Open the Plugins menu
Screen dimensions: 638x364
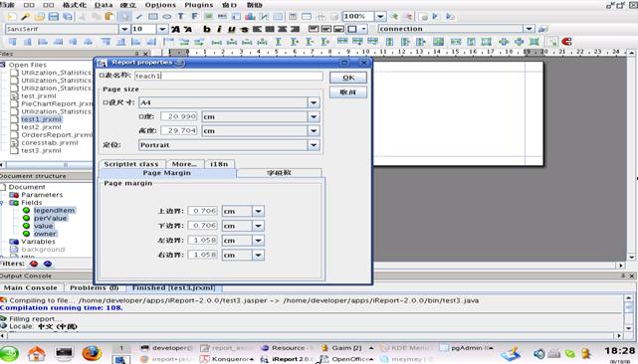pyautogui.click(x=198, y=5)
